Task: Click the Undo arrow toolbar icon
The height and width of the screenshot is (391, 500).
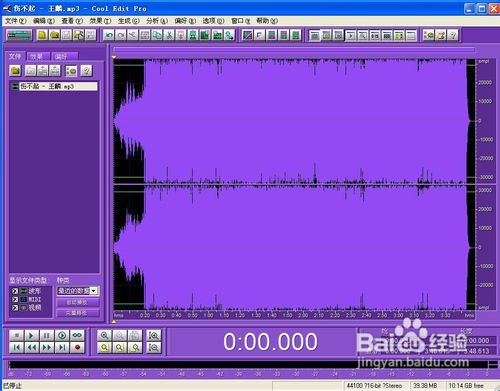Action: click(109, 35)
